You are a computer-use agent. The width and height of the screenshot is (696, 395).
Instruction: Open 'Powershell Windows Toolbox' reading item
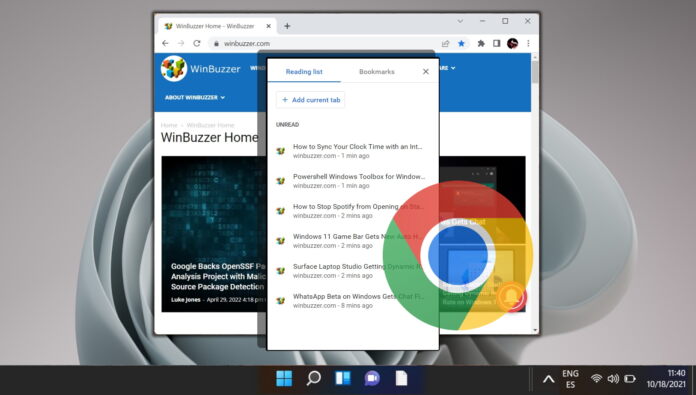[353, 181]
